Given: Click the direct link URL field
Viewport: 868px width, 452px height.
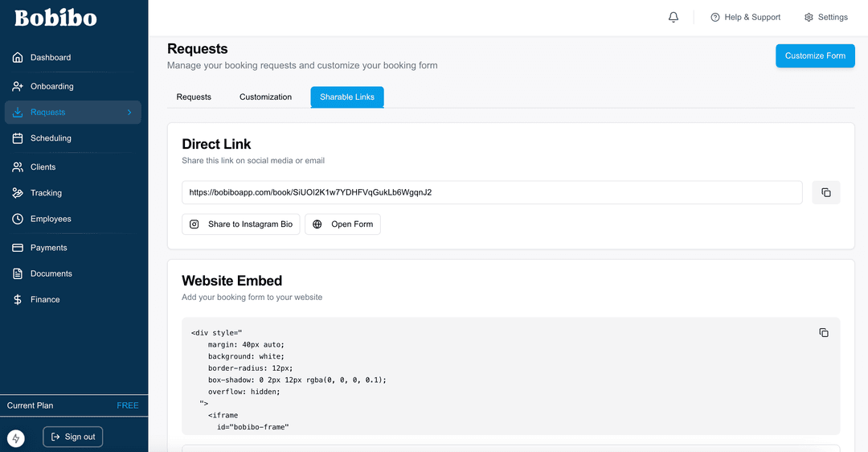Looking at the screenshot, I should point(491,193).
